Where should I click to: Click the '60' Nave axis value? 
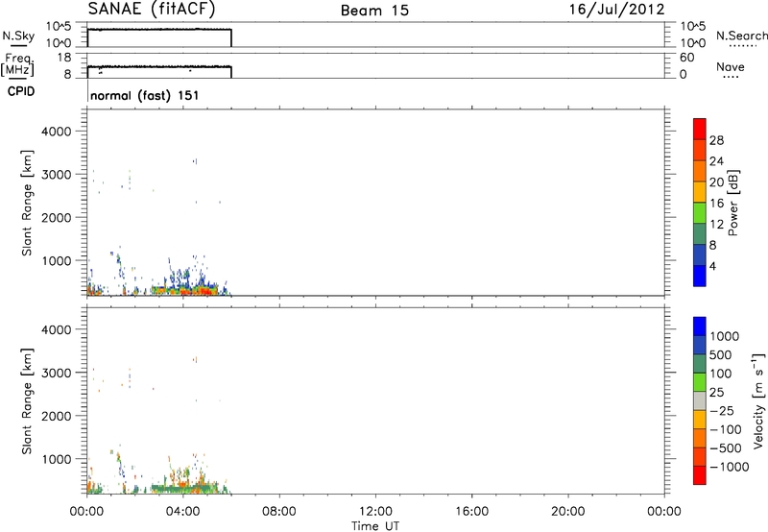(x=686, y=58)
